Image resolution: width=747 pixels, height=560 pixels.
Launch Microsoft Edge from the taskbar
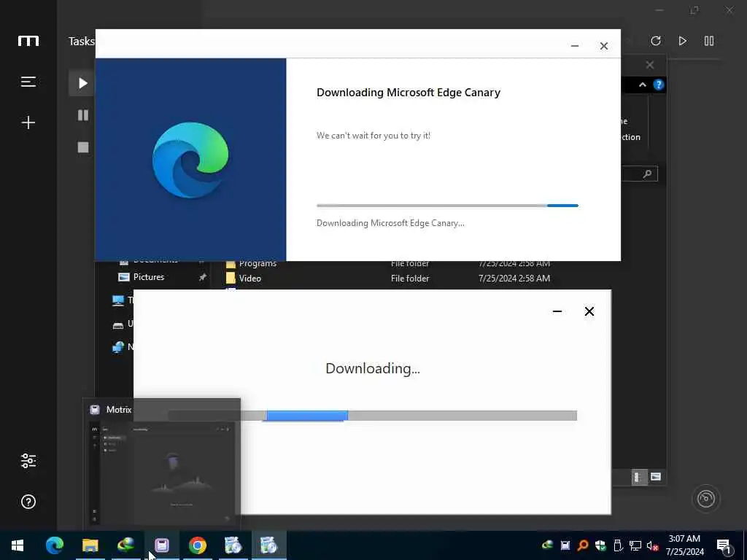(54, 545)
